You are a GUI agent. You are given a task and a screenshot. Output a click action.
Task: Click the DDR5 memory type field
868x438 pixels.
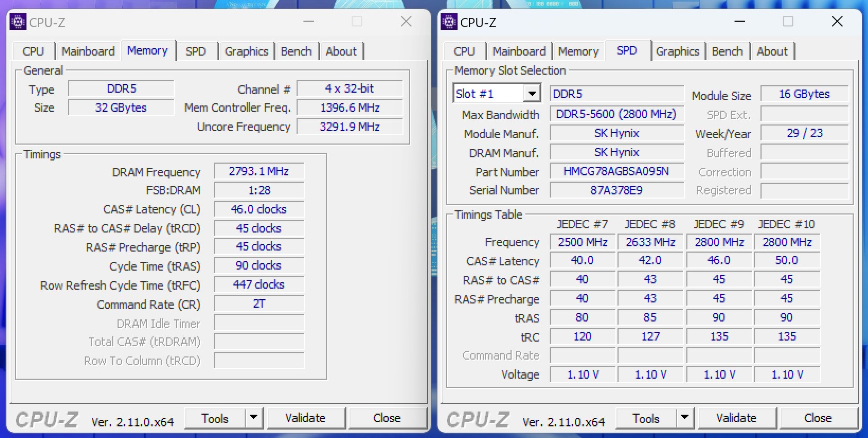(x=121, y=88)
